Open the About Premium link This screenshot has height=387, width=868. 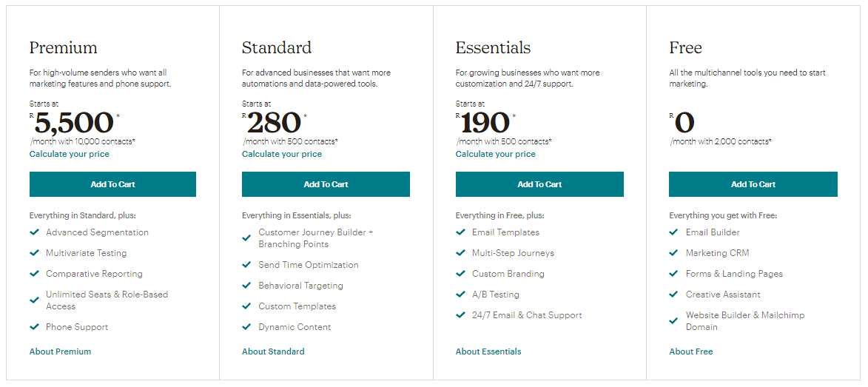60,351
